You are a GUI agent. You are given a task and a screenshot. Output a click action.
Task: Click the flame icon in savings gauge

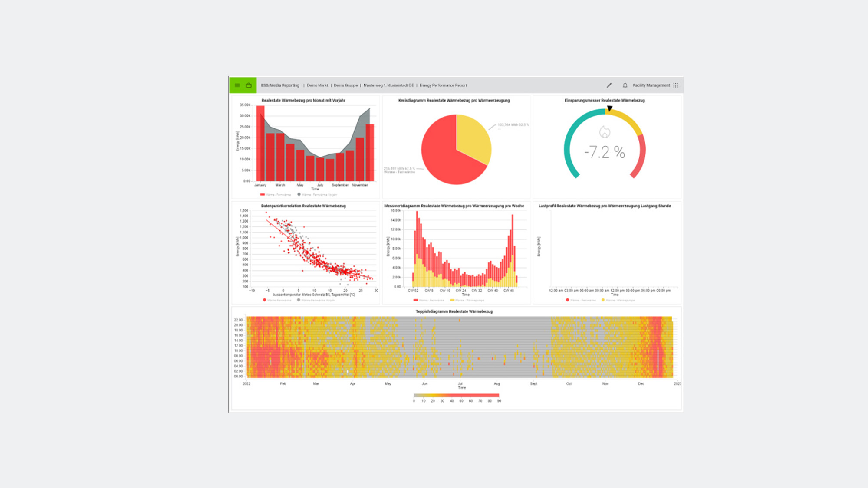tap(605, 132)
